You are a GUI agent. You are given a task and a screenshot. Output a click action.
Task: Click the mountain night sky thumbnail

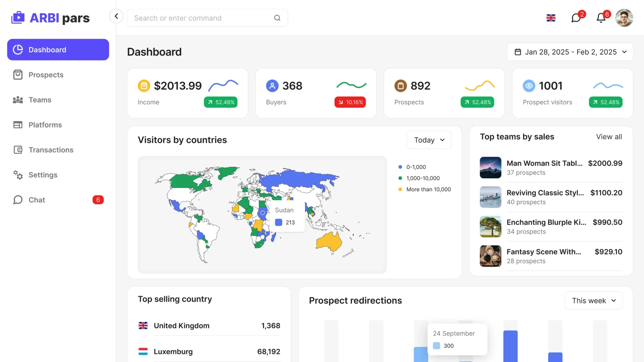coord(490,168)
